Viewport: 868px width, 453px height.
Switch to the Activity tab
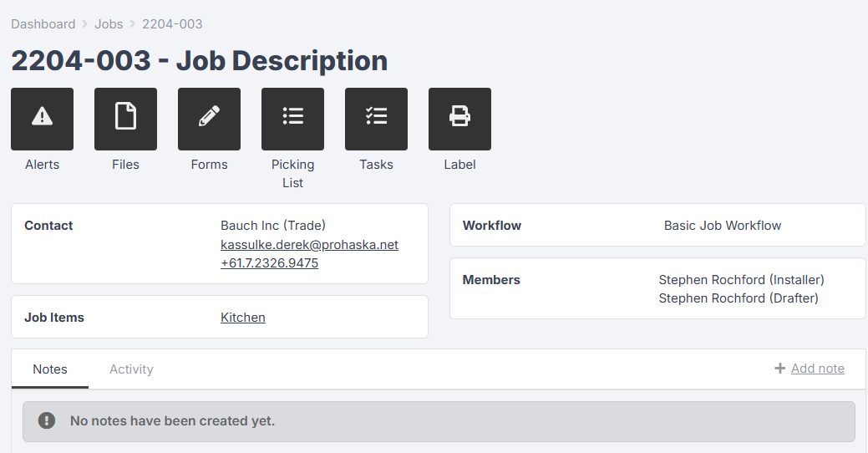click(131, 369)
